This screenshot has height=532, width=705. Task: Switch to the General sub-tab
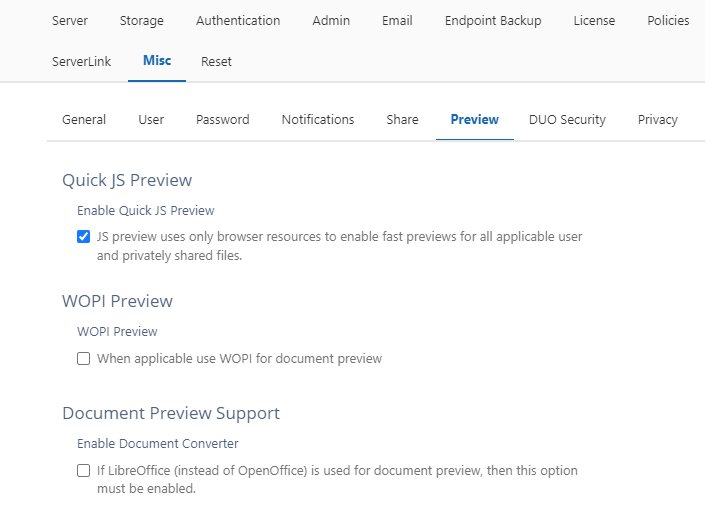click(84, 119)
